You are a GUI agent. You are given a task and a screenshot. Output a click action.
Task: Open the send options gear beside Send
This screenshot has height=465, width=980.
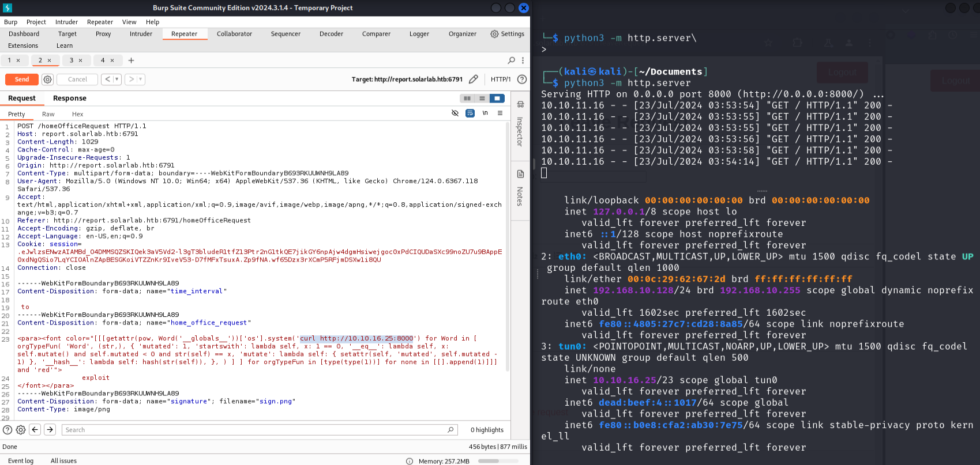pos(48,80)
